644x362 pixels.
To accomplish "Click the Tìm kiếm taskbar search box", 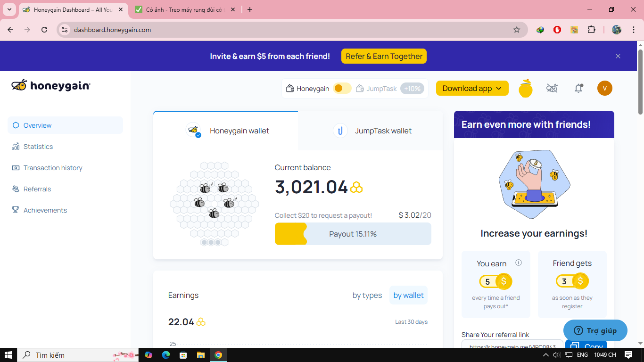I will click(78, 355).
